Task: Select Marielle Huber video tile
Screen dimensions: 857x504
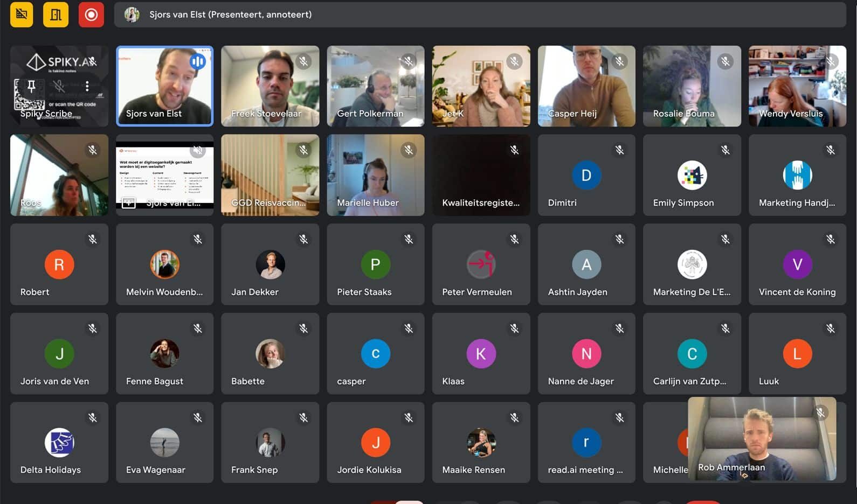Action: click(376, 175)
